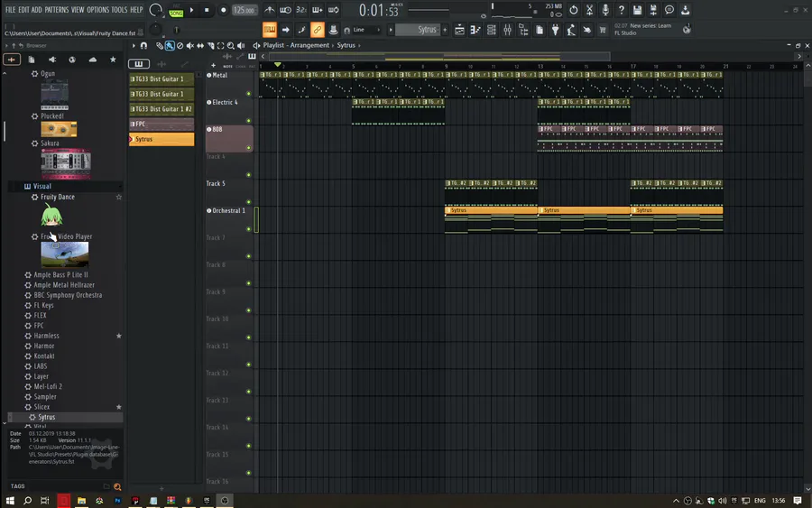812x508 pixels.
Task: Click the playlist horizontal scroll bar
Action: coord(439,57)
